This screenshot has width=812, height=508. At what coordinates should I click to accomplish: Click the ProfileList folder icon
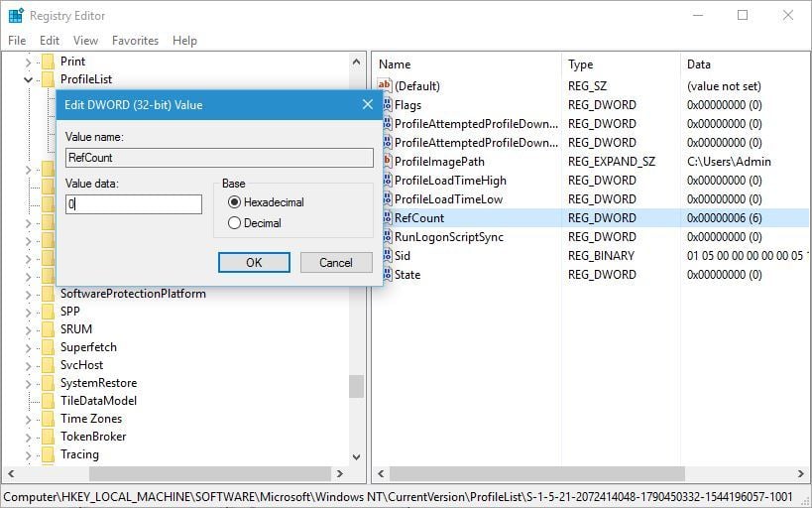coord(48,79)
